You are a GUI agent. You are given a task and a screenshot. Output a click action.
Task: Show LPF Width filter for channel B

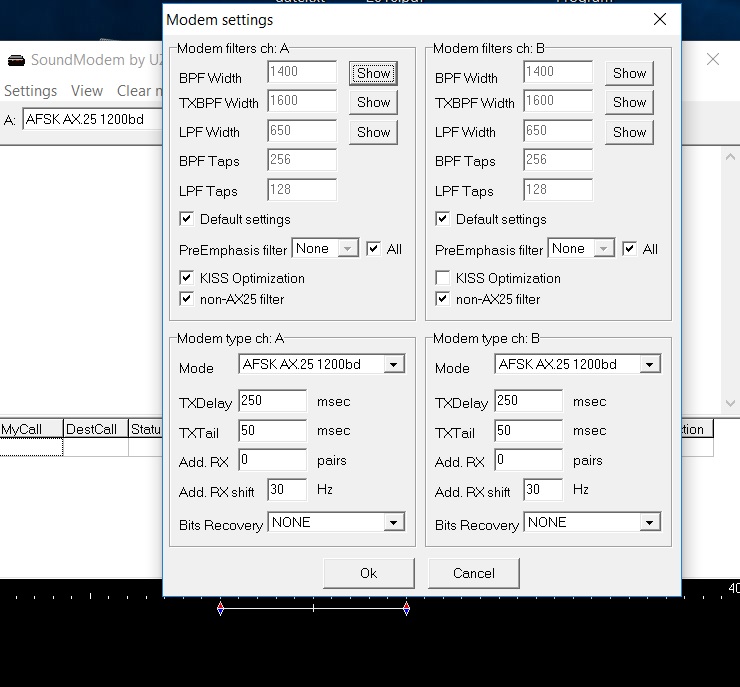(x=629, y=132)
